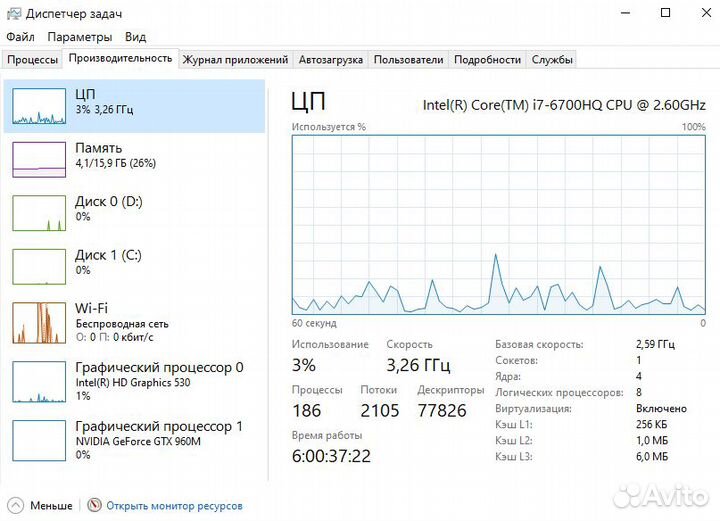This screenshot has width=720, height=521.
Task: Go to the Автозагрузка tab
Action: tap(330, 60)
